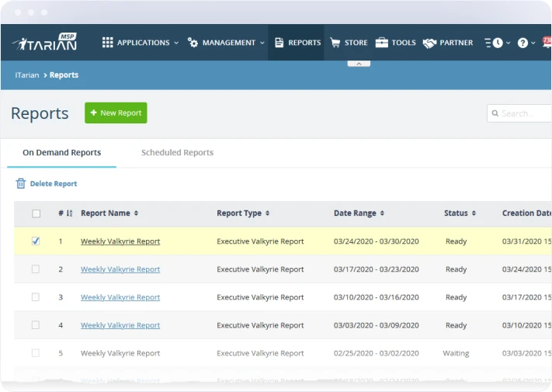The image size is (552, 392).
Task: Click the New Report button
Action: click(116, 113)
